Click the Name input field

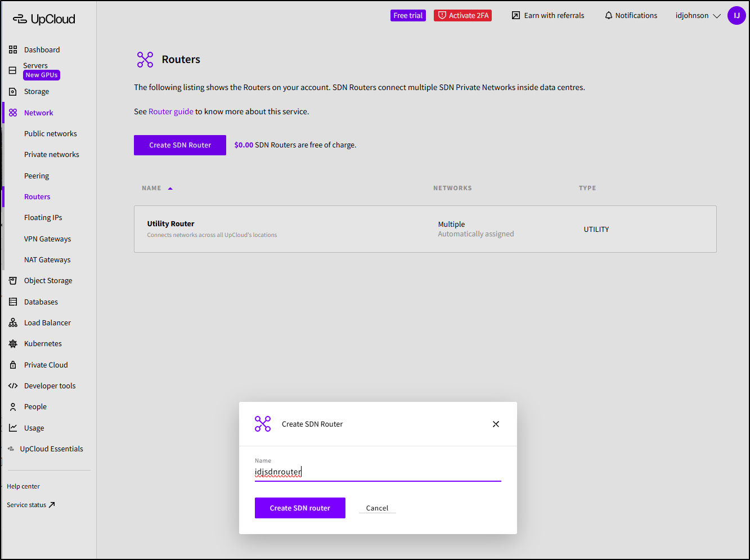coord(377,472)
